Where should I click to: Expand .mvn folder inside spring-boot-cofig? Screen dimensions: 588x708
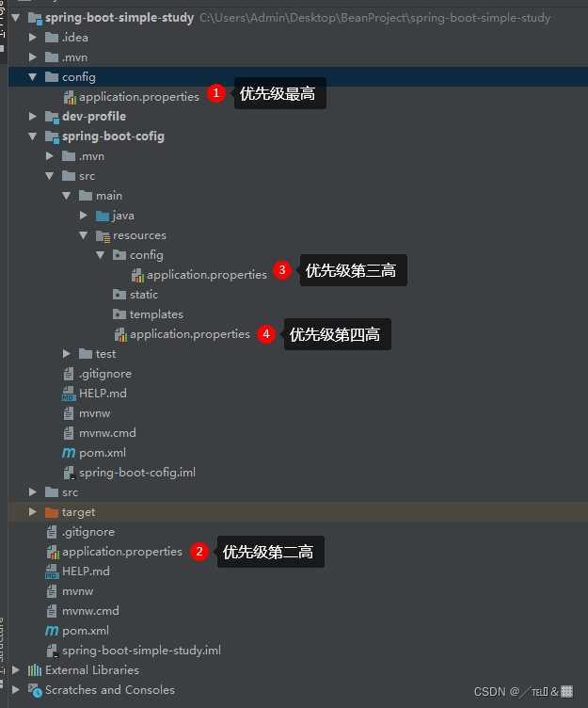50,156
